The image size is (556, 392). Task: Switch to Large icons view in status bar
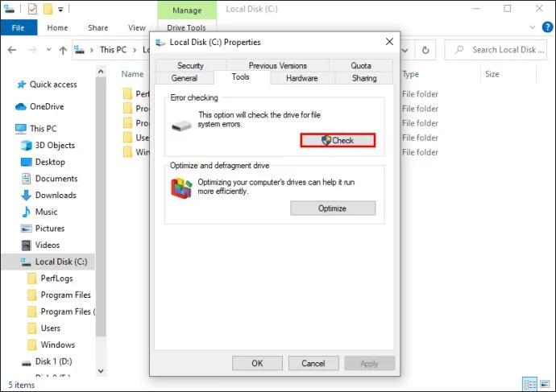pyautogui.click(x=545, y=384)
